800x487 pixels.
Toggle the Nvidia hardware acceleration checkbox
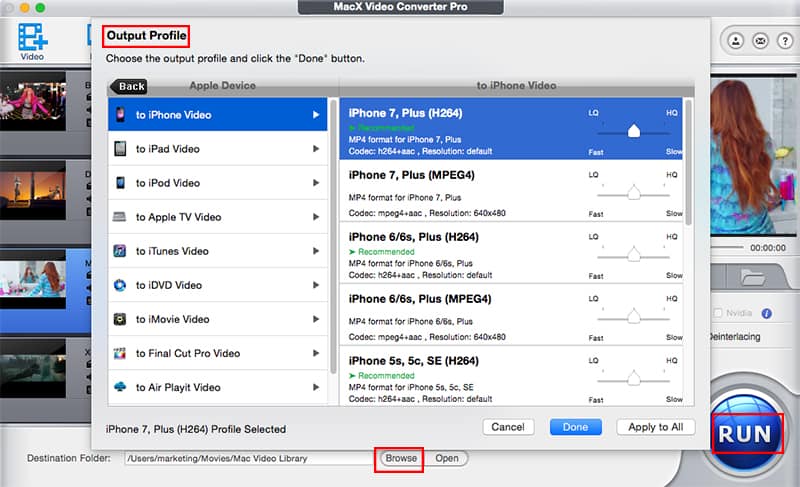click(718, 313)
